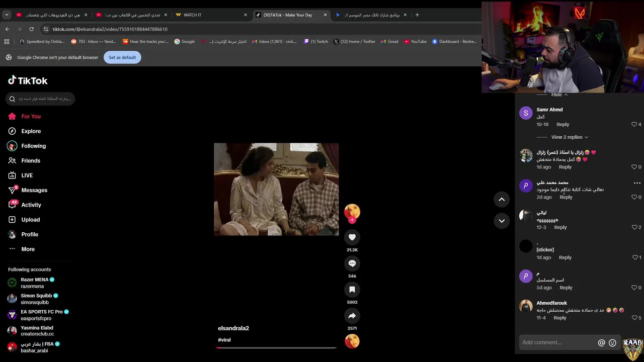Viewport: 644px width, 362px height.
Task: Go back in Chrome
Action: click(7, 29)
